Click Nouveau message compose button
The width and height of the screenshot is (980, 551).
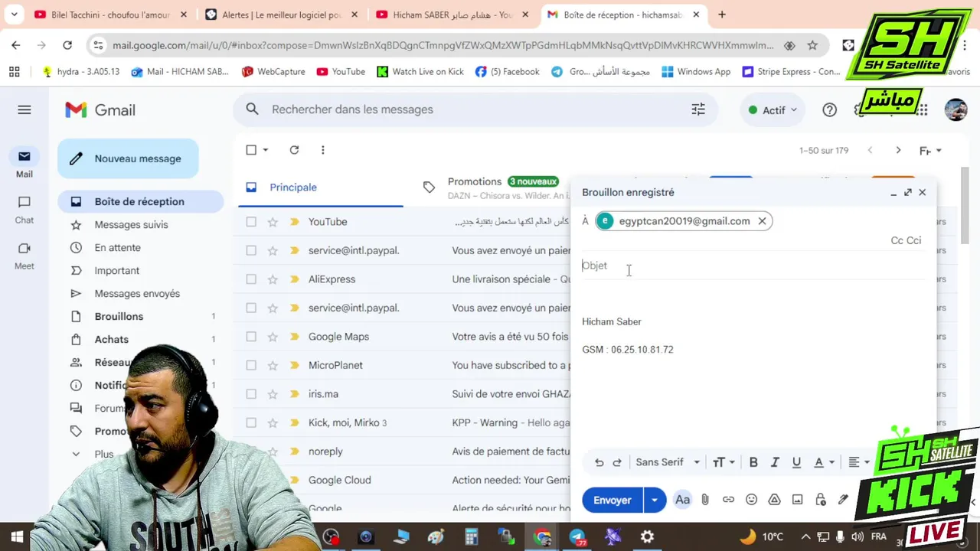point(128,158)
